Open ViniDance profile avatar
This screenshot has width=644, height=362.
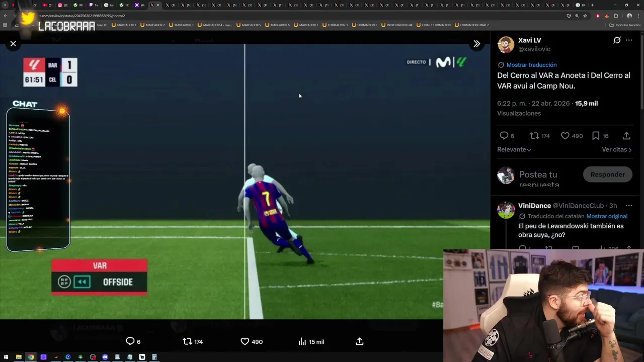(506, 210)
